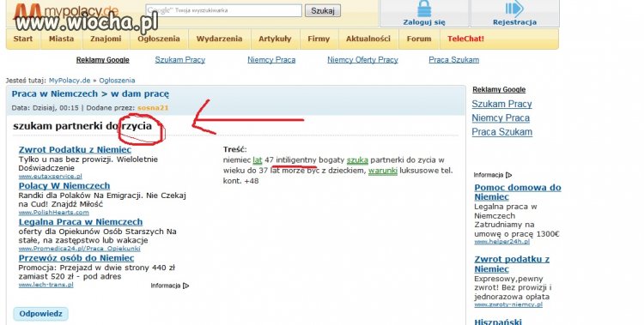The height and width of the screenshot is (325, 644).
Task: Open user profile sosna21
Action: pos(153,108)
